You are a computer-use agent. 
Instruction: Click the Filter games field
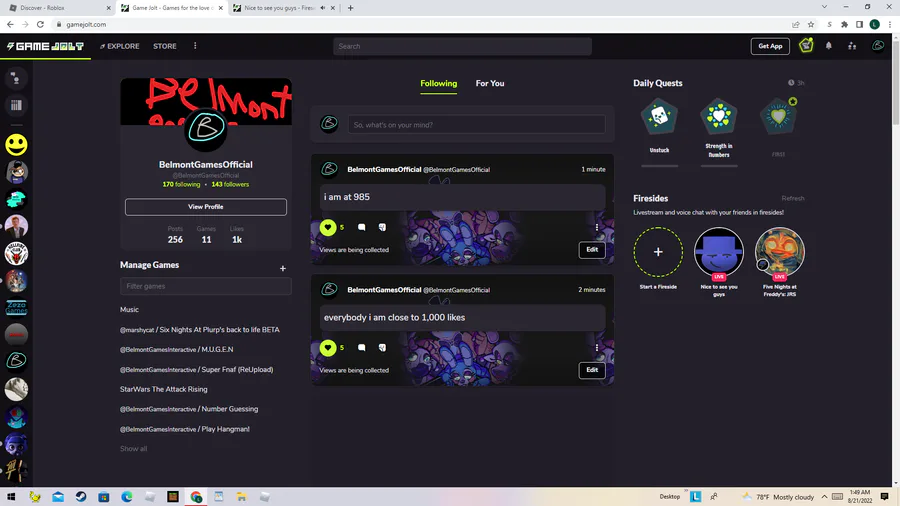[x=205, y=286]
